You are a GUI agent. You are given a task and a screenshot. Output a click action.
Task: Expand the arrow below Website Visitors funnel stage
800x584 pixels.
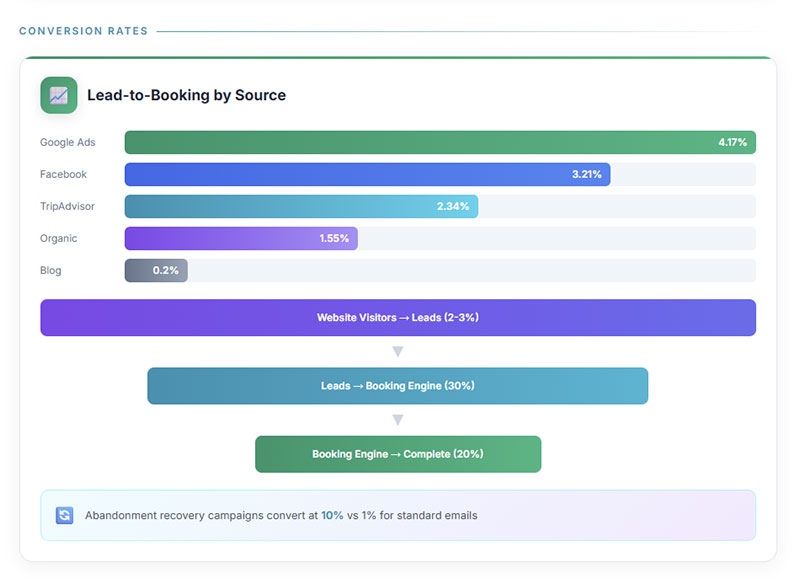click(x=398, y=350)
